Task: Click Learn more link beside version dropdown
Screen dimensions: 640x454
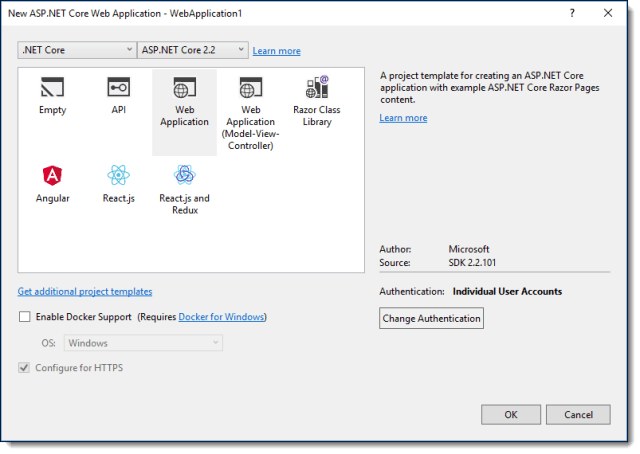Action: (x=276, y=51)
